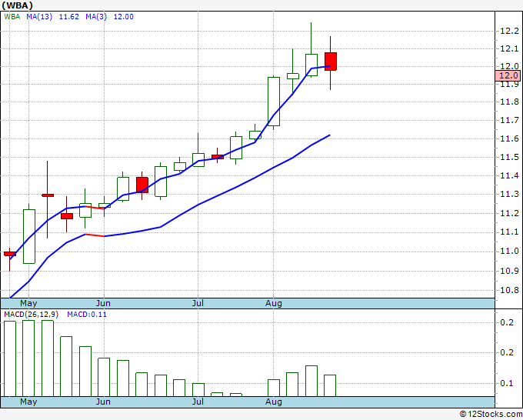Open the 12Stocks.com copyright link
Screen dimensions: 523x420
[x=491, y=414]
